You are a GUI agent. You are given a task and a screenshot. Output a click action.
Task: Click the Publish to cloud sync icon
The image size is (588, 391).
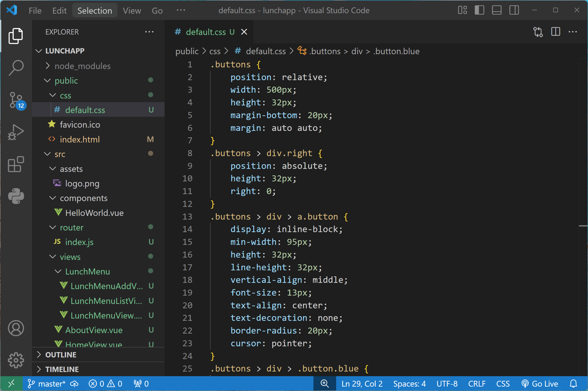[x=75, y=384]
